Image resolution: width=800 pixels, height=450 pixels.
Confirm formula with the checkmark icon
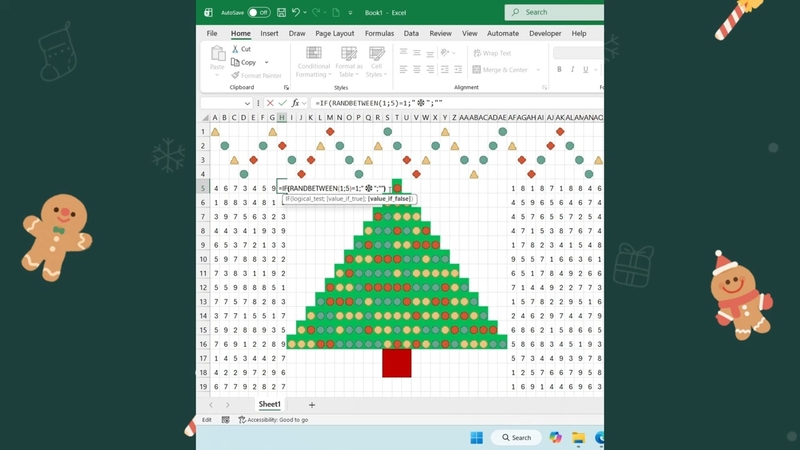pyautogui.click(x=283, y=103)
